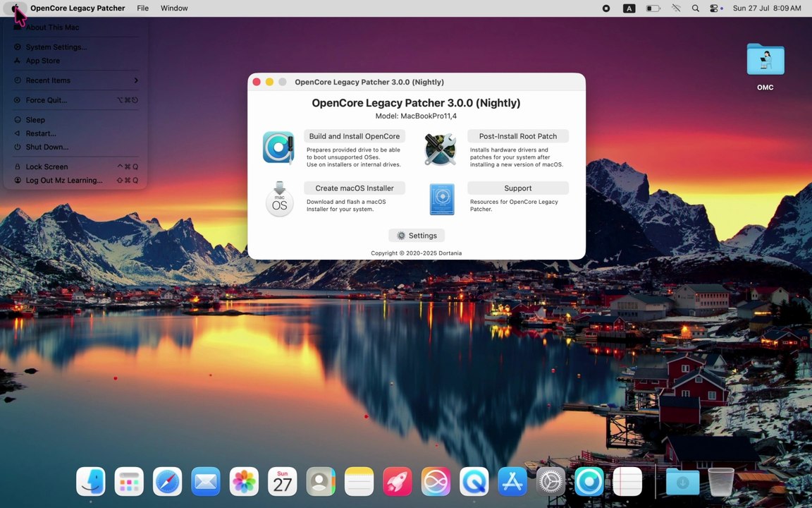Screen dimensions: 812x508
Task: Click the Wi-Fi off status icon
Action: pos(676,8)
